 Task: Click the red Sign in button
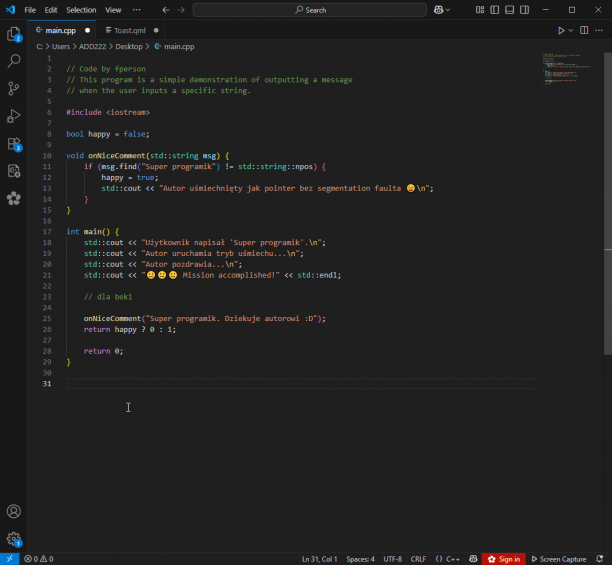coord(503,559)
